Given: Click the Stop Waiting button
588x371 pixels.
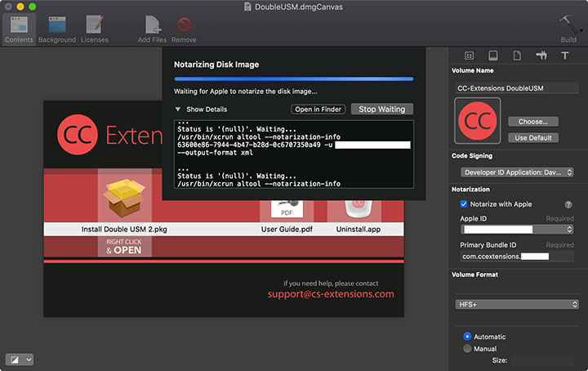Looking at the screenshot, I should 381,110.
